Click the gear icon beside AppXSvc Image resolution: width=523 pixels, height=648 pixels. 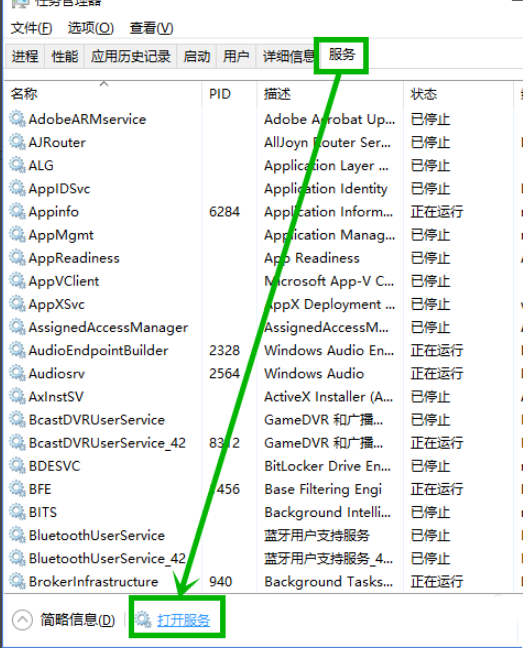pos(17,304)
